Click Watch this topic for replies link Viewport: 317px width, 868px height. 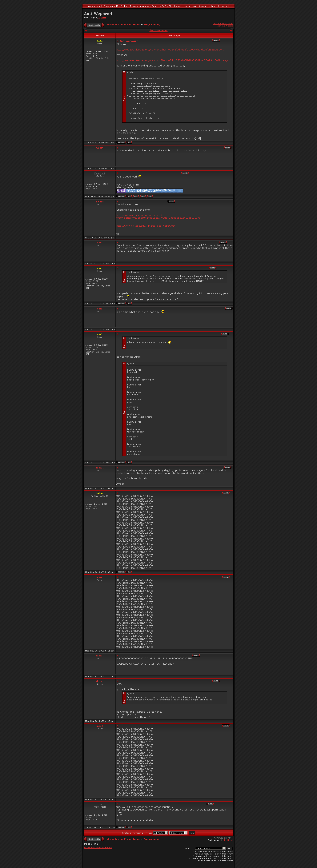tap(98, 847)
